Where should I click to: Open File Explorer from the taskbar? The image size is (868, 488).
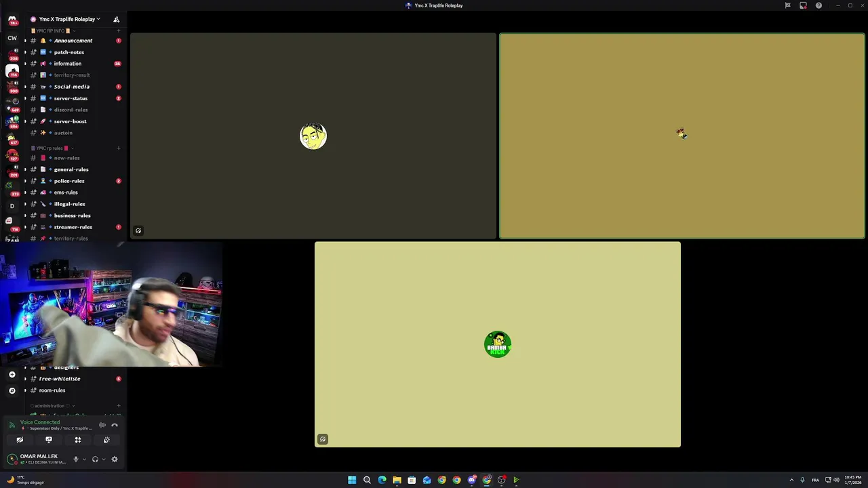pyautogui.click(x=397, y=480)
